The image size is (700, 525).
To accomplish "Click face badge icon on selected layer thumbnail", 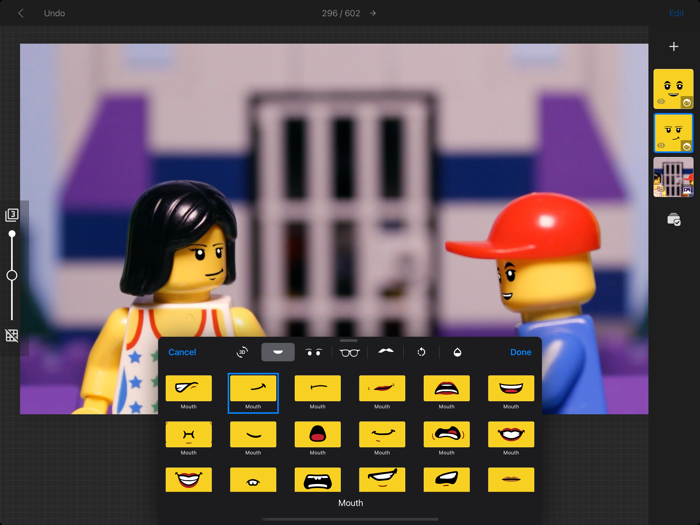I will pos(687,146).
